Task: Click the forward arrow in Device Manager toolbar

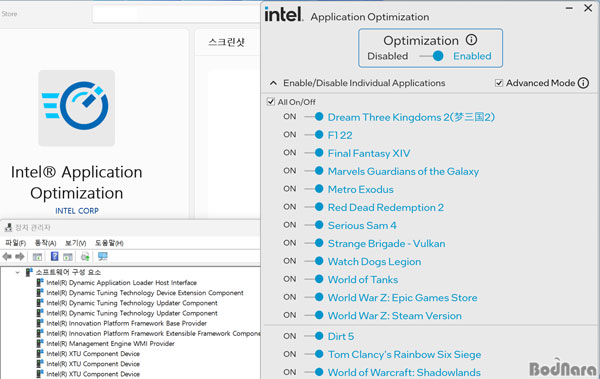Action: point(20,256)
